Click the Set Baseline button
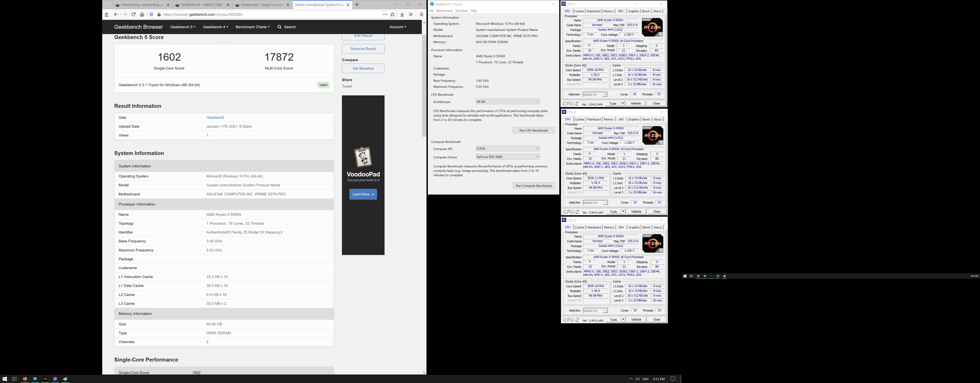980x383 pixels. pos(363,68)
